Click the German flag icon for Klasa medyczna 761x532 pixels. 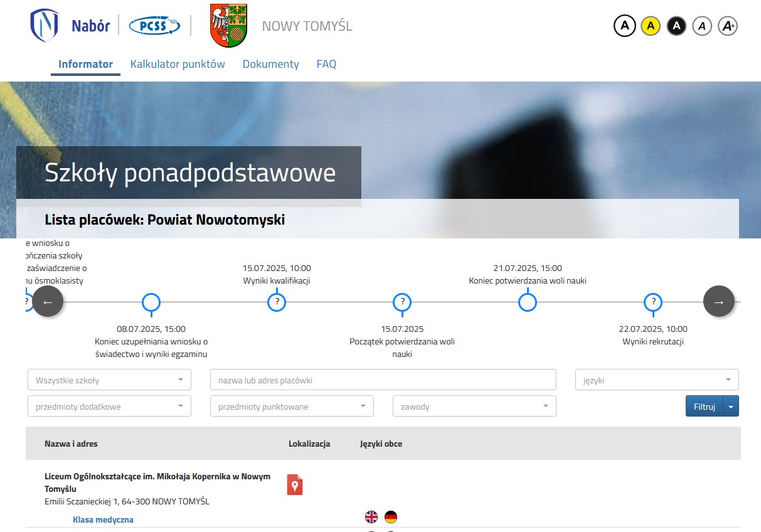pyautogui.click(x=391, y=517)
